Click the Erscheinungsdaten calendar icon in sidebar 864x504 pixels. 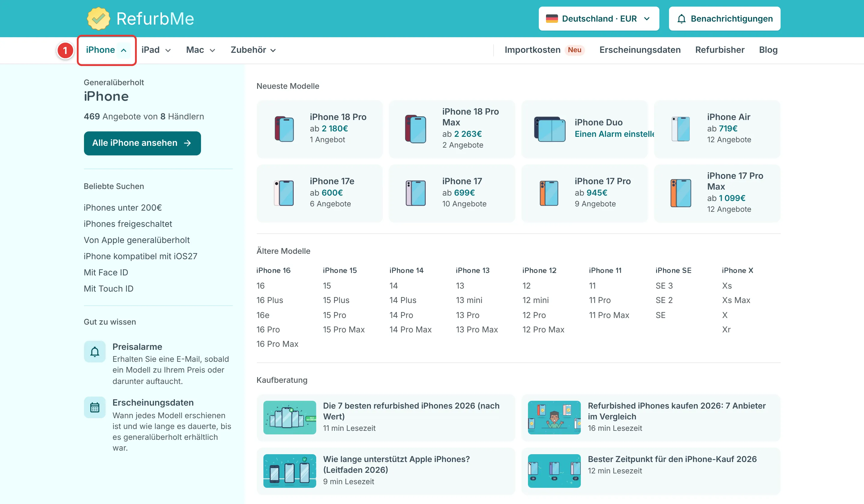[94, 407]
